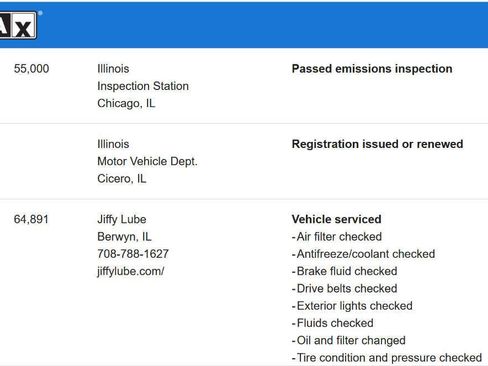
Task: Click the Passed emissions inspection heading
Action: click(372, 69)
